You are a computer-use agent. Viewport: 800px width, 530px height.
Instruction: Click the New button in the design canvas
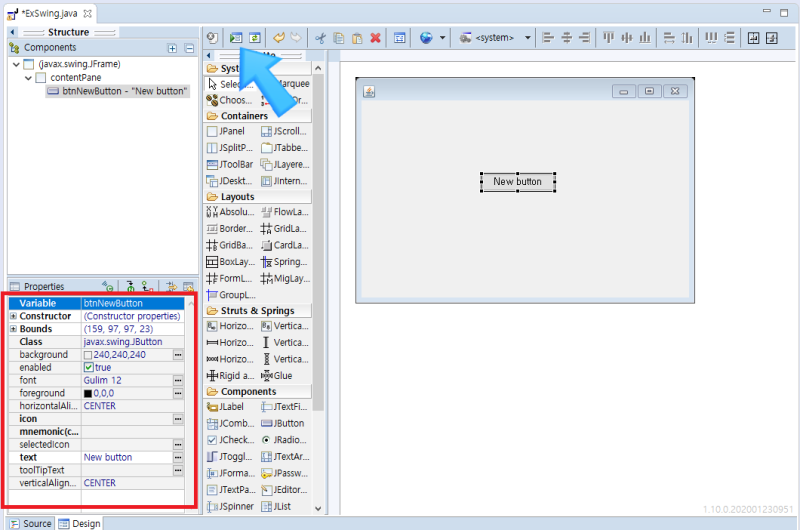[517, 182]
